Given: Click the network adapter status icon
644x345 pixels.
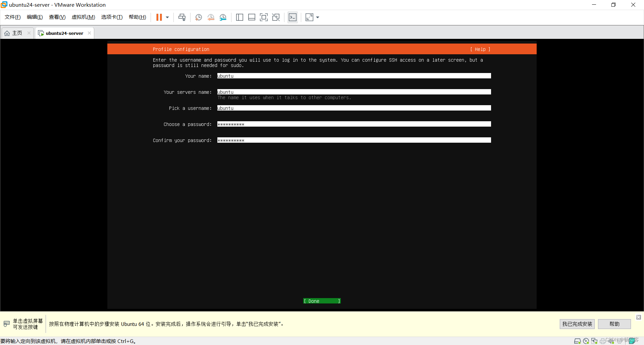Looking at the screenshot, I should tap(594, 341).
